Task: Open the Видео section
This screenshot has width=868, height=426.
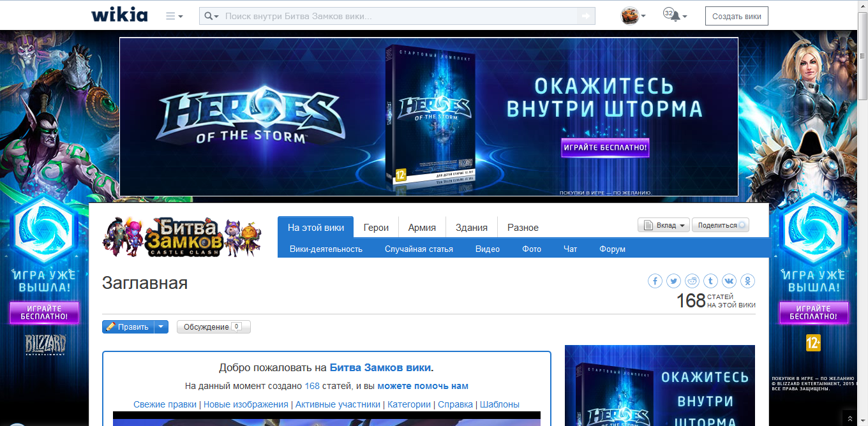Action: click(x=488, y=249)
